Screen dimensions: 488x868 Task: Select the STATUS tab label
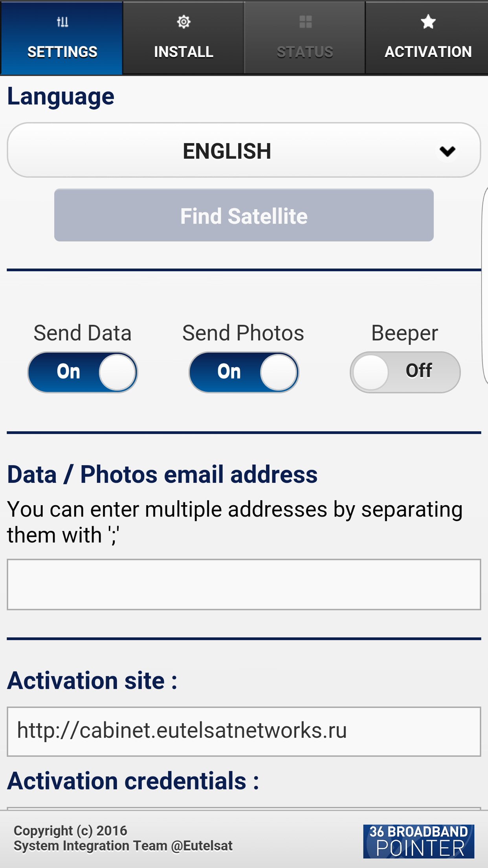click(x=305, y=52)
